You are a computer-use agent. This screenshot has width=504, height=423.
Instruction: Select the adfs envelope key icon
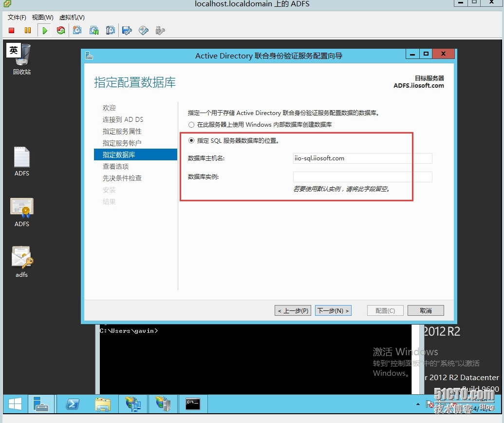[x=22, y=262]
